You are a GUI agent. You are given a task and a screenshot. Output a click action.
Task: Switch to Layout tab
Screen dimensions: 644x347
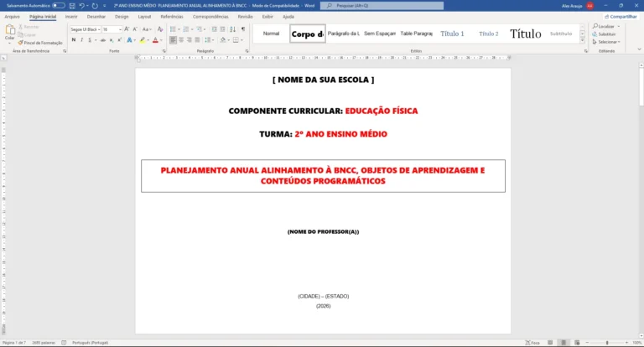(144, 17)
